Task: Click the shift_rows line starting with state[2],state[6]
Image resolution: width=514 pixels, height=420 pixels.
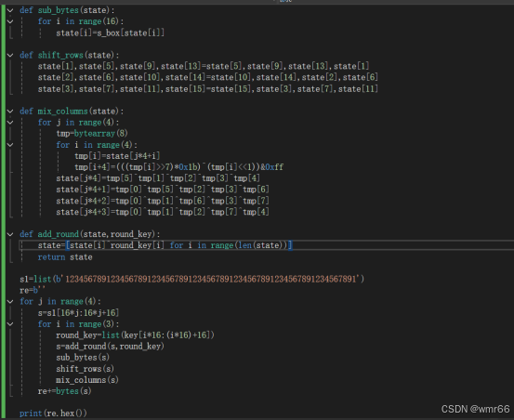Action: point(208,77)
